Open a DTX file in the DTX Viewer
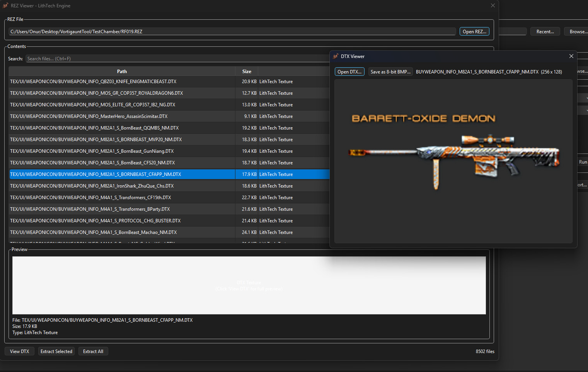This screenshot has width=588, height=372. click(349, 71)
